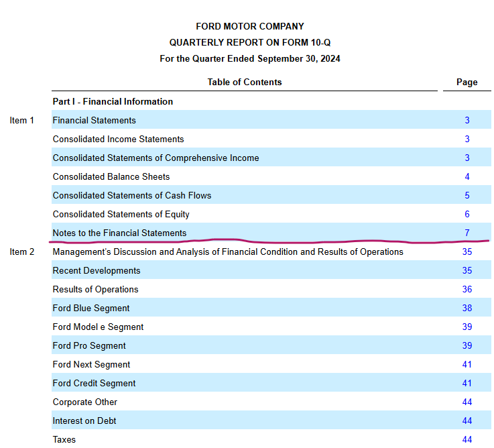Select the 'Financial Statements' row title
This screenshot has height=448, width=494.
pos(95,120)
